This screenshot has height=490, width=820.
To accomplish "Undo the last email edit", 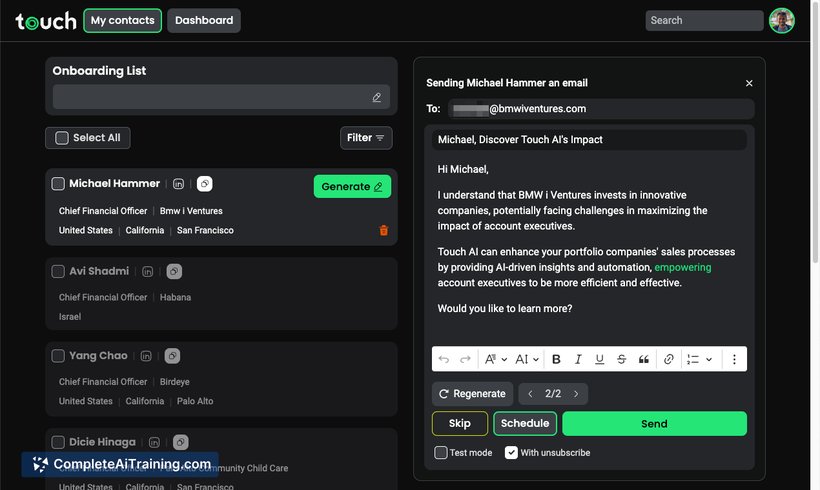I will point(443,359).
